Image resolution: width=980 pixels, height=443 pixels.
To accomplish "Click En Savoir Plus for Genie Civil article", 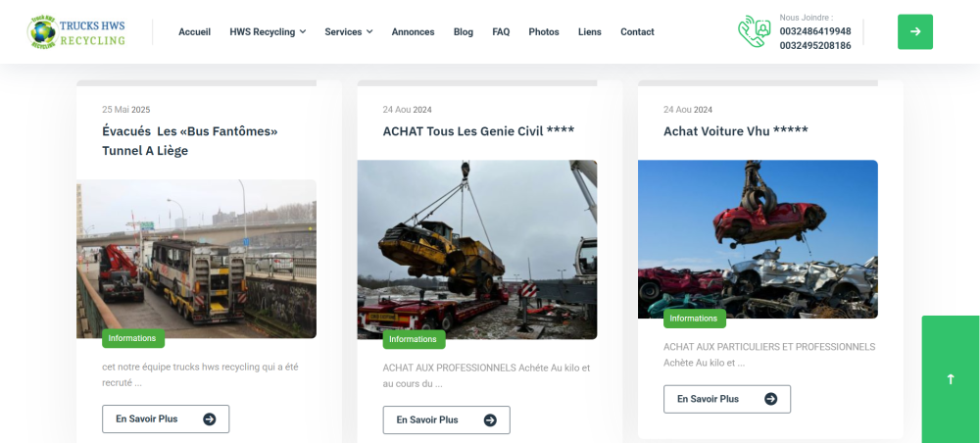I will [446, 419].
